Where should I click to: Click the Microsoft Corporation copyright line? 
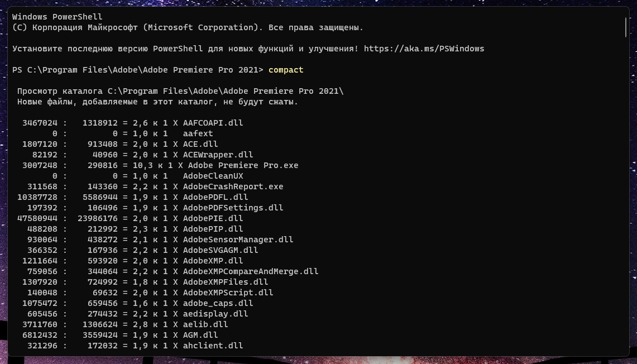coord(188,27)
